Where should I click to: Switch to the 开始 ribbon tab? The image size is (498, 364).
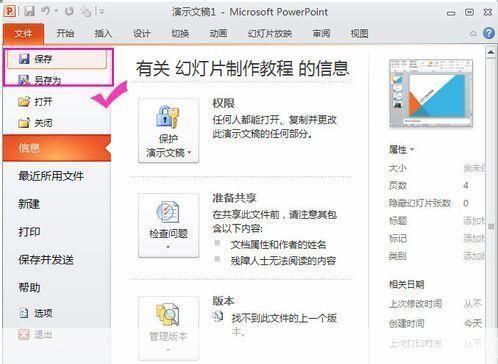(65, 33)
